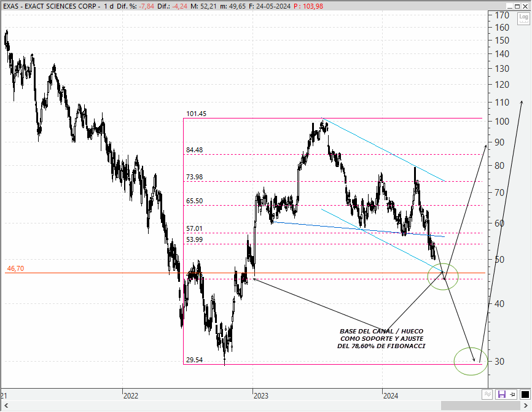The width and height of the screenshot is (532, 412).
Task: Open the black color swatch
Action: pyautogui.click(x=525, y=394)
